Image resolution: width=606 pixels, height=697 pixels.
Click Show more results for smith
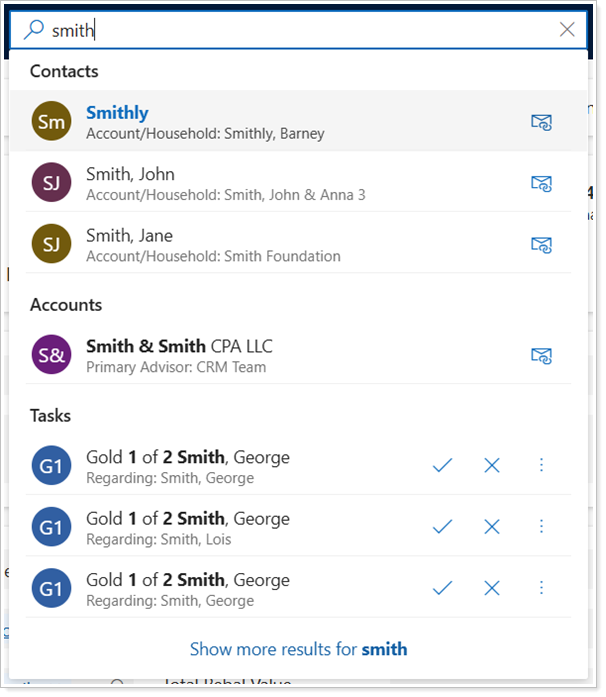point(298,649)
